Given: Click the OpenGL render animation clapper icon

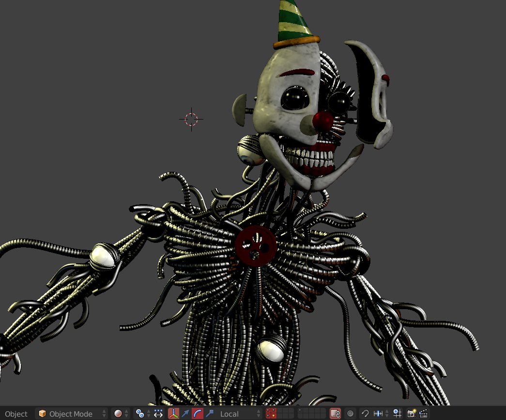Looking at the screenshot, I should [x=423, y=414].
